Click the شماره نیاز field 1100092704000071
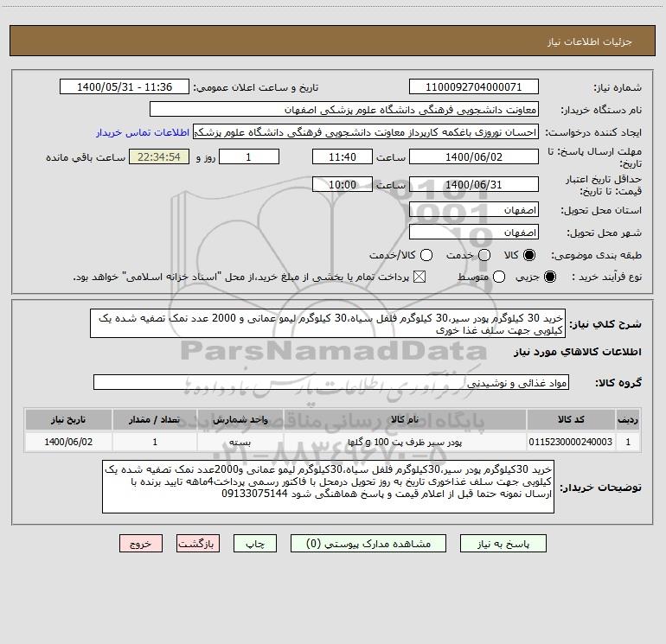 pos(474,87)
